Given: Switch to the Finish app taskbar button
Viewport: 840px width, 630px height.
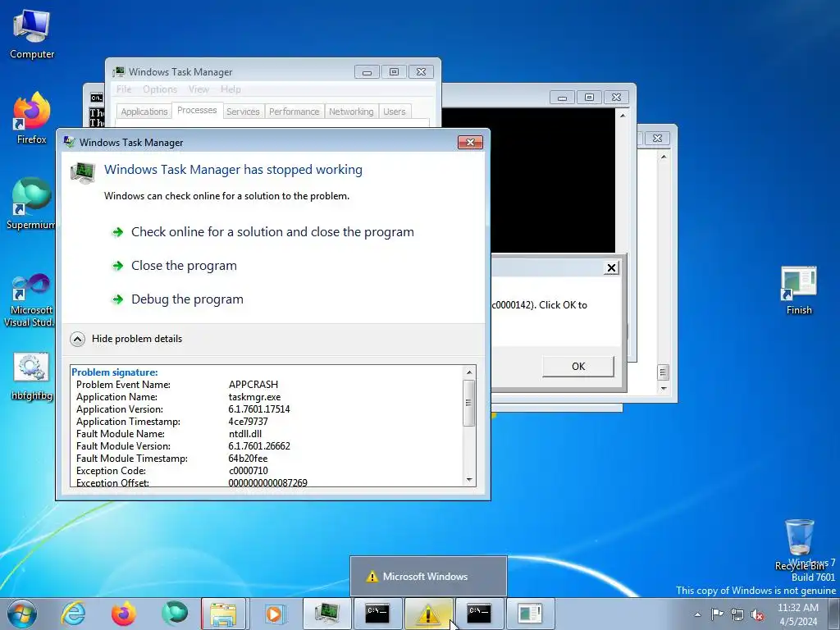Looking at the screenshot, I should tap(530, 614).
